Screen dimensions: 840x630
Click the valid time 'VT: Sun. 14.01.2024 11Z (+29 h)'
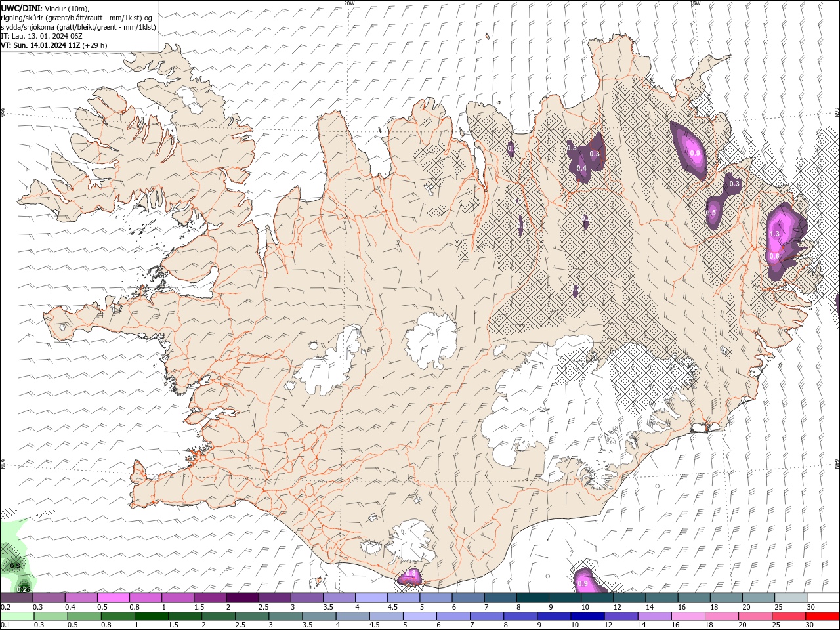coord(54,45)
